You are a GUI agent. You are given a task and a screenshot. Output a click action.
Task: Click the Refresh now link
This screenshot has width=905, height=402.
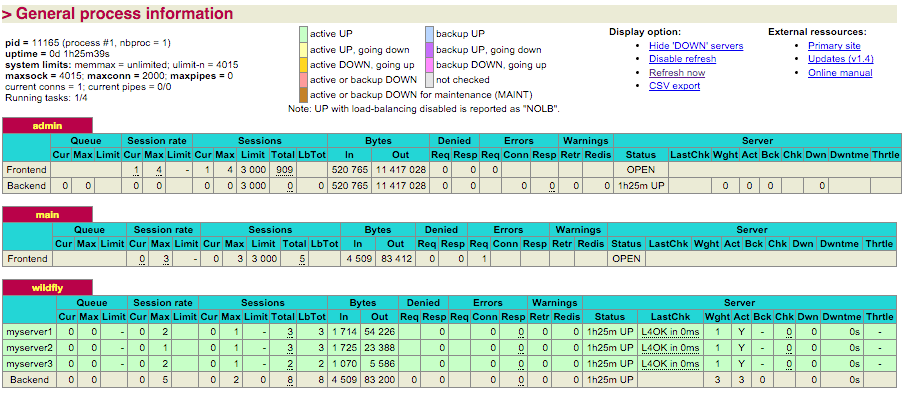pos(676,73)
